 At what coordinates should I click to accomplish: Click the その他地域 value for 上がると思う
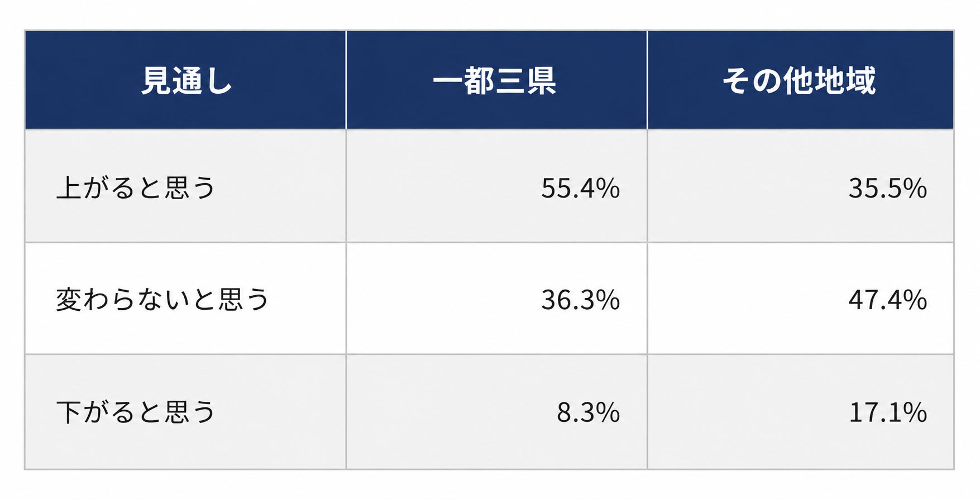(888, 189)
